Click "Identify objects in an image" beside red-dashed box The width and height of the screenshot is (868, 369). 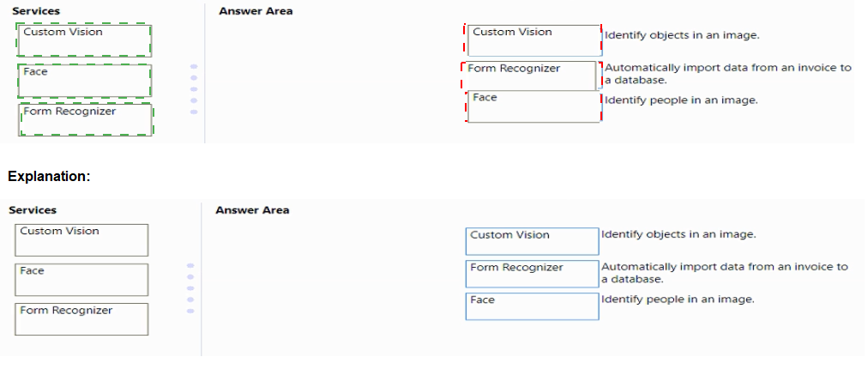(x=682, y=35)
